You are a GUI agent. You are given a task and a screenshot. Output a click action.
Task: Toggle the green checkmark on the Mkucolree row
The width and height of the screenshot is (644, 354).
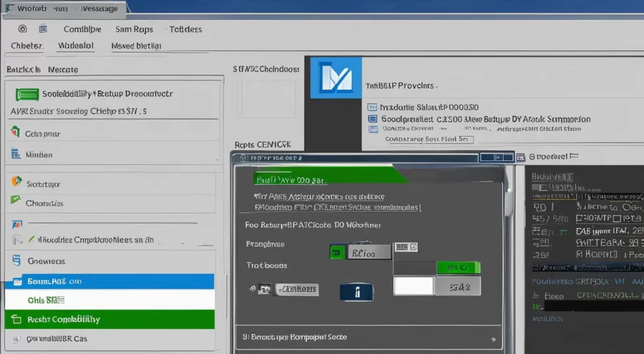coord(31,238)
